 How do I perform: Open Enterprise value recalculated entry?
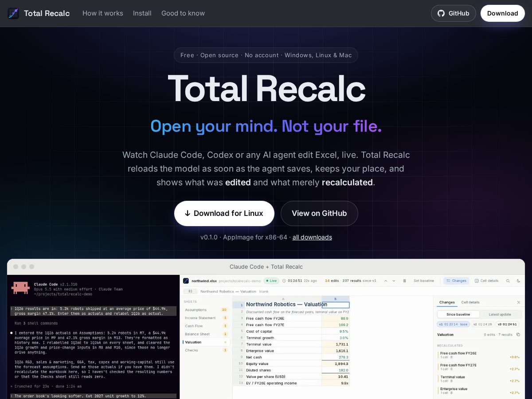(479, 391)
